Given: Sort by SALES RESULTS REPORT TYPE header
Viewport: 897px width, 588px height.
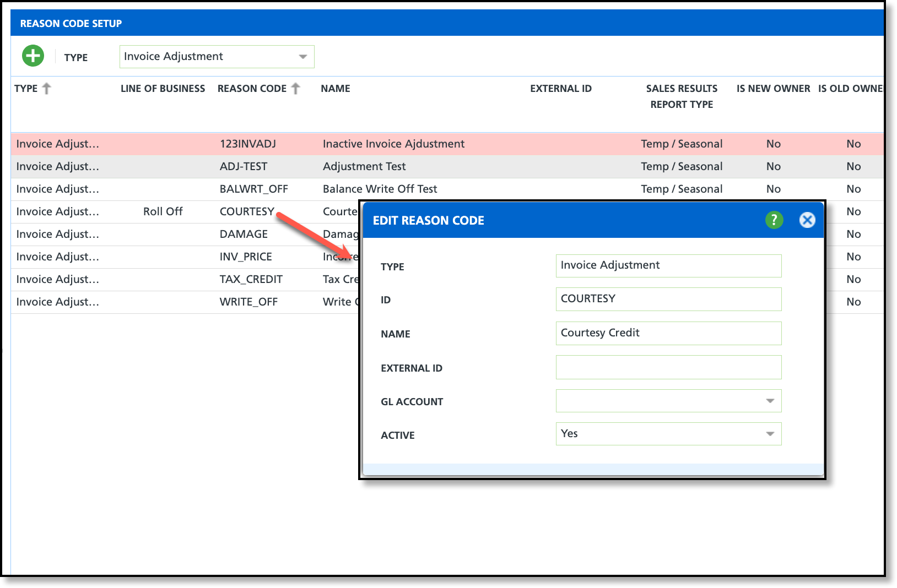Looking at the screenshot, I should coord(682,96).
